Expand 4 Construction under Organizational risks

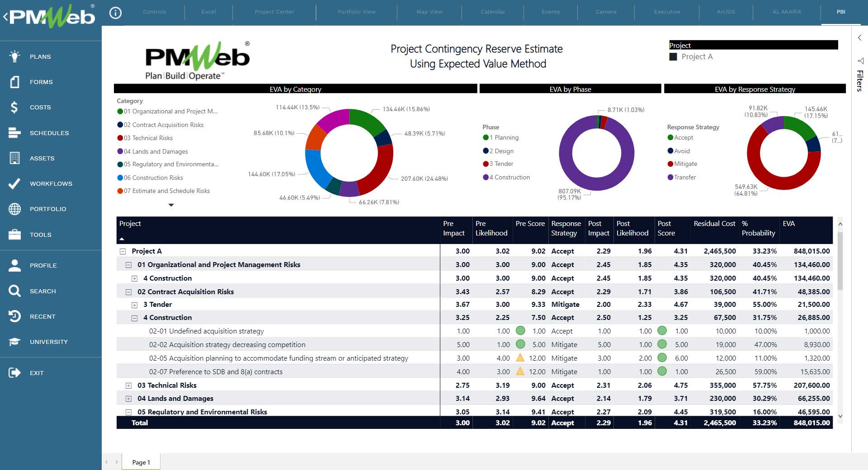134,278
